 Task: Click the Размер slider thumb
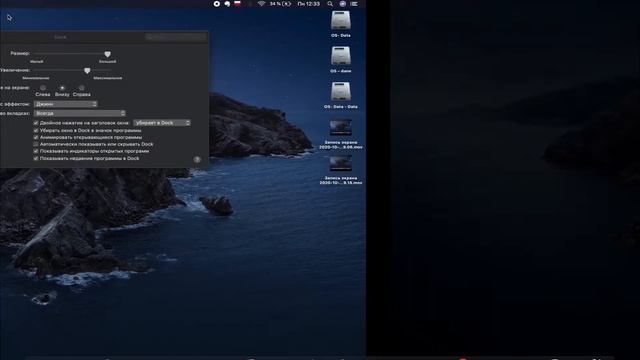coord(107,54)
